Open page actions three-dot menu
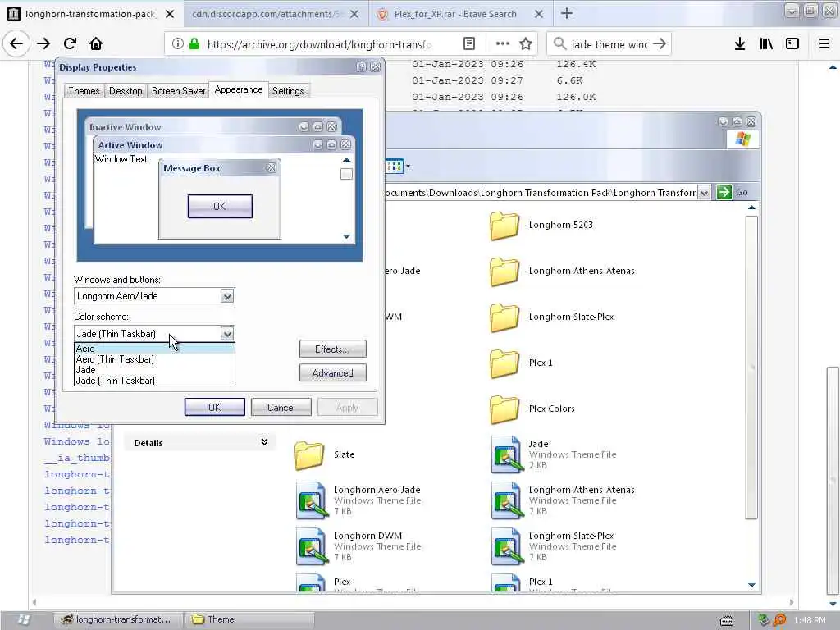 503,44
